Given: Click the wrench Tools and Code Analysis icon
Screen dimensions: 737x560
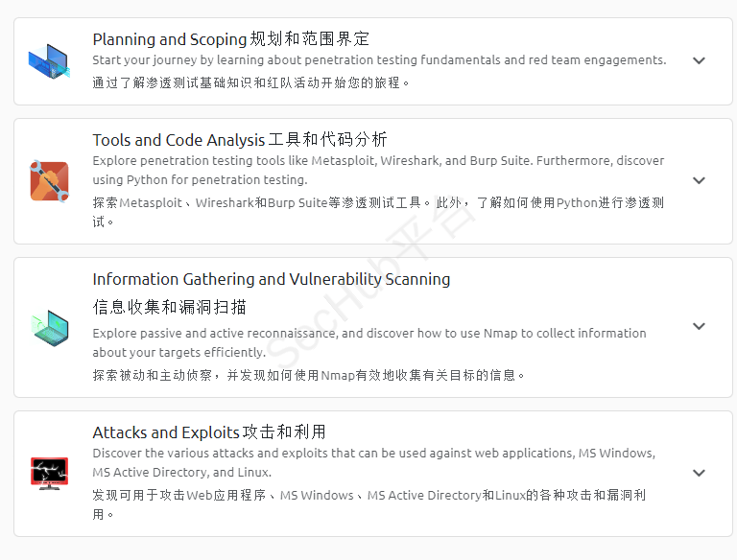Looking at the screenshot, I should pos(49,181).
